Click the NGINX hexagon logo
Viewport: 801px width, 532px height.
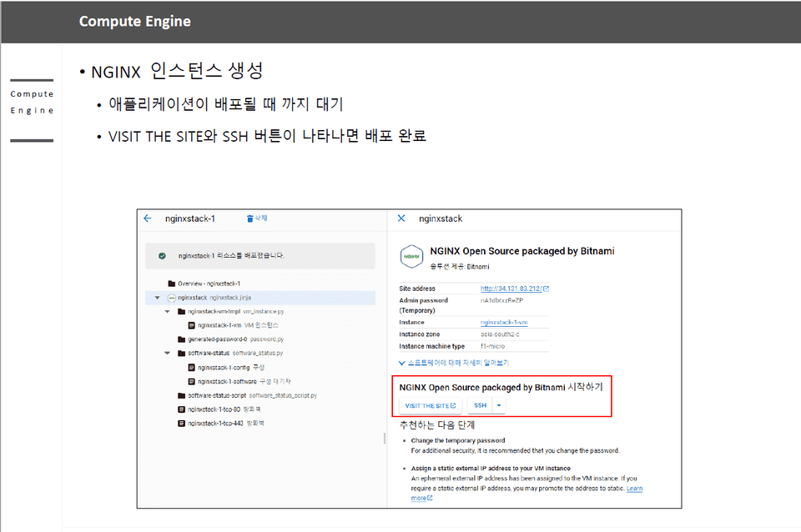click(411, 256)
